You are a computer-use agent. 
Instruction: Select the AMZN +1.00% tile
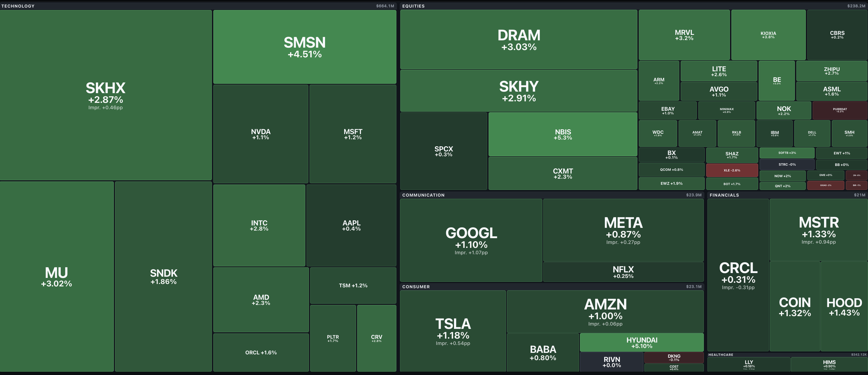(605, 312)
